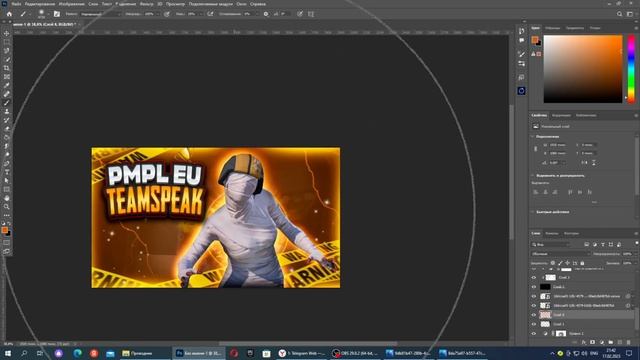This screenshot has height=360, width=640.
Task: Toggle lock all padlock icon
Action: [x=582, y=263]
